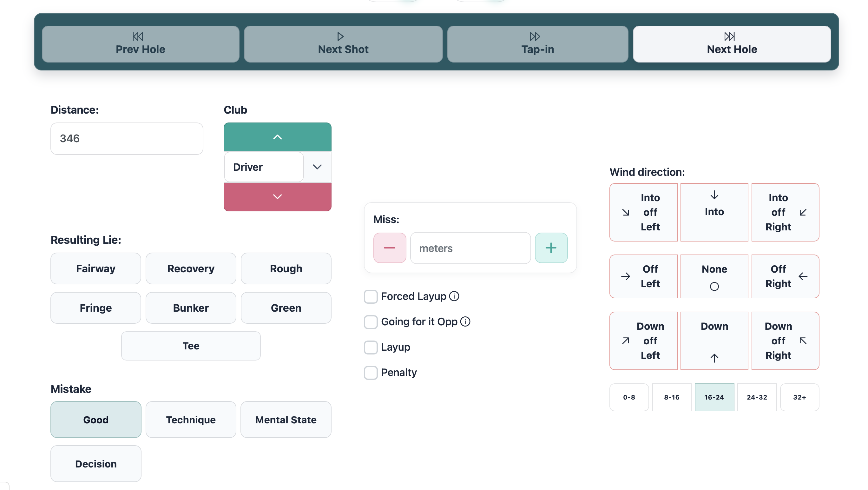Click green club up chevron
The width and height of the screenshot is (868, 490).
pos(277,137)
